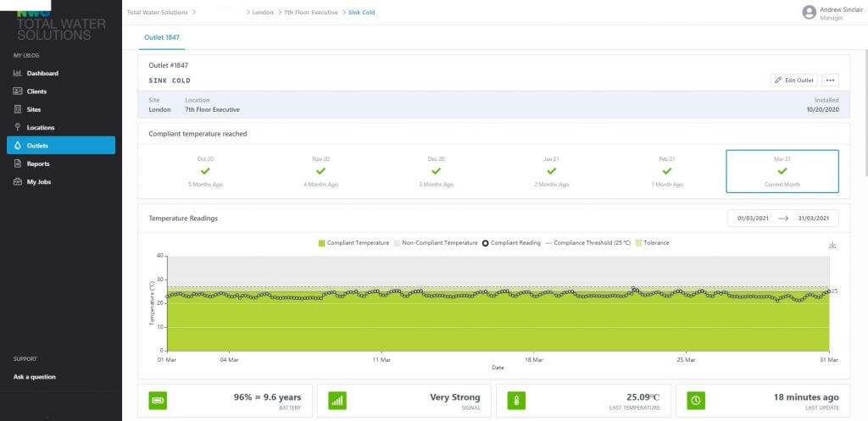
Task: Select the Mar 21 current month card
Action: (782, 172)
